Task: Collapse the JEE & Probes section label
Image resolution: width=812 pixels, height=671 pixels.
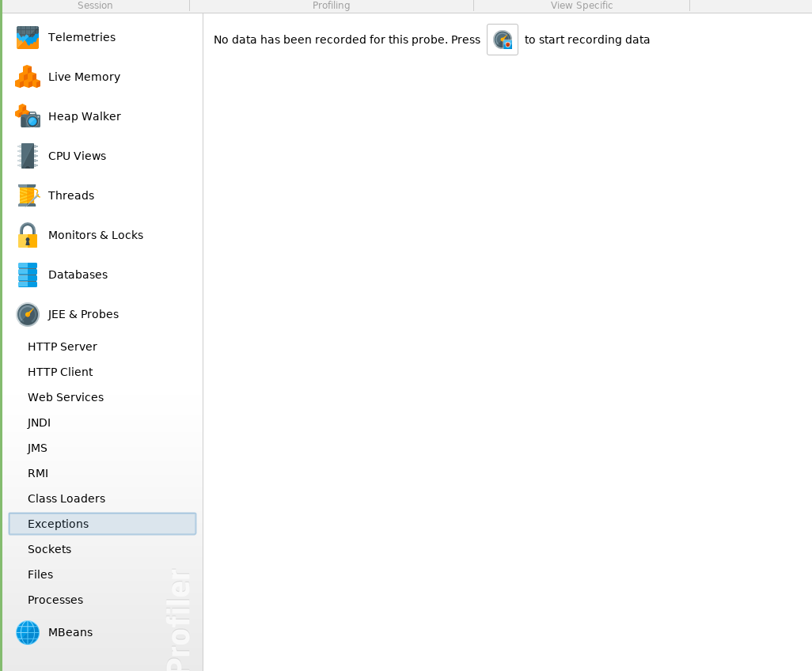Action: tap(83, 314)
